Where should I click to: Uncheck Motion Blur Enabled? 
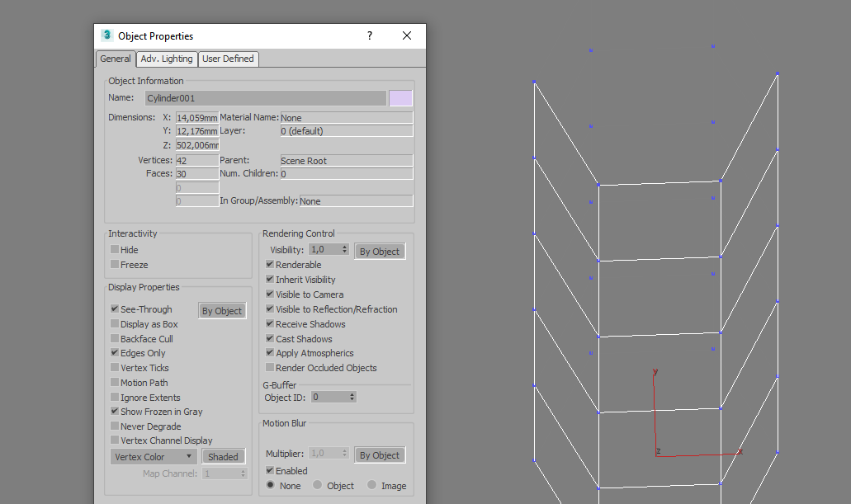270,470
